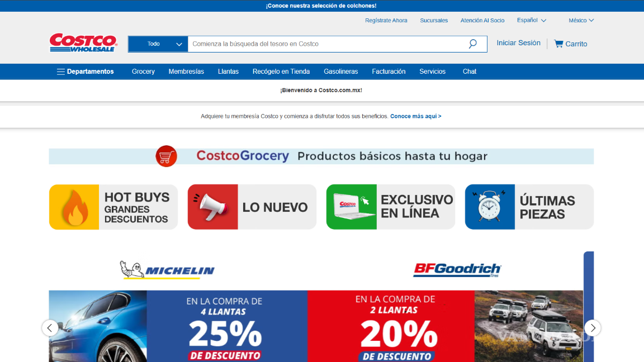The image size is (644, 362).
Task: Open the Gasolineras menu item
Action: click(x=340, y=72)
